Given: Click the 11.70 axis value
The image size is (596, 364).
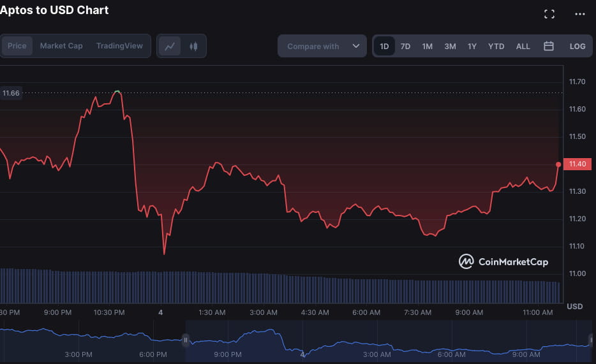Looking at the screenshot, I should coord(577,82).
